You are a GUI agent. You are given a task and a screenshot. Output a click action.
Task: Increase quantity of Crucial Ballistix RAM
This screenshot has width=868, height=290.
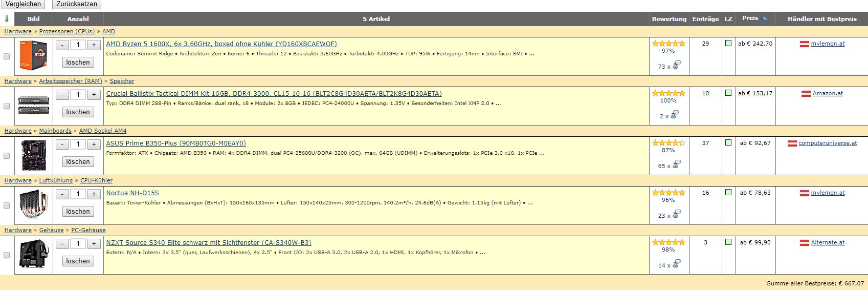coord(94,95)
